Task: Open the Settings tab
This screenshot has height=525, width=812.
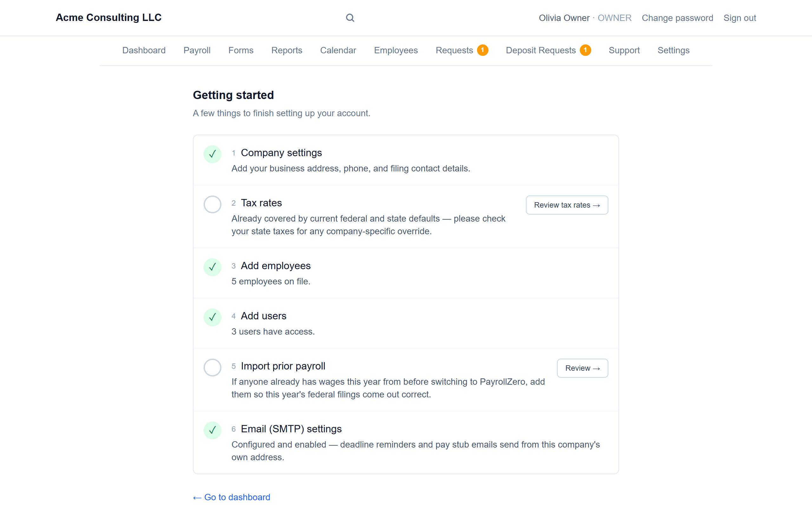Action: point(673,50)
